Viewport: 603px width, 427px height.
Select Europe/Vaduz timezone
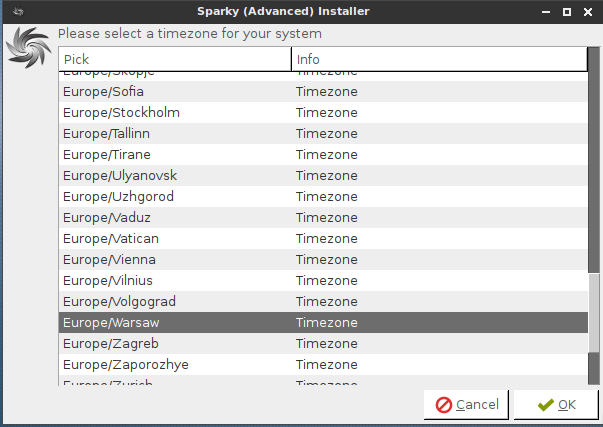(x=323, y=217)
